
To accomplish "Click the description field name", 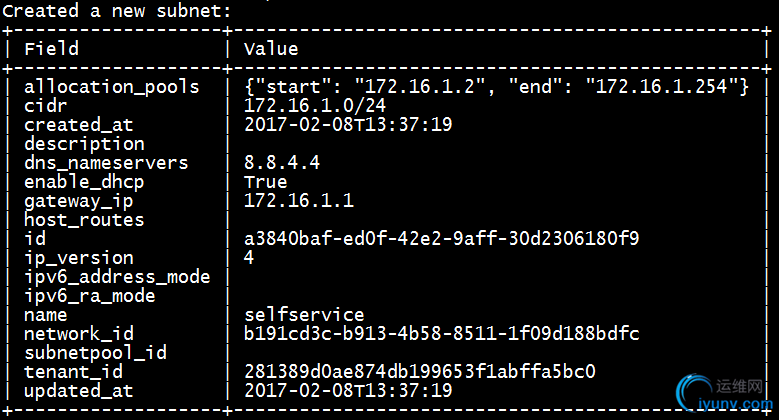I will [x=84, y=144].
